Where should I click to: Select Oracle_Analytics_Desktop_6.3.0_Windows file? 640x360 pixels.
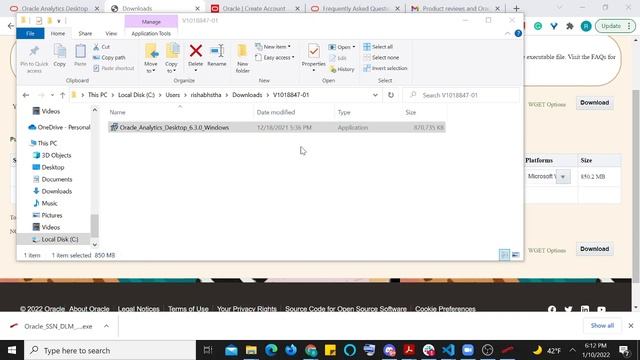pyautogui.click(x=276, y=127)
